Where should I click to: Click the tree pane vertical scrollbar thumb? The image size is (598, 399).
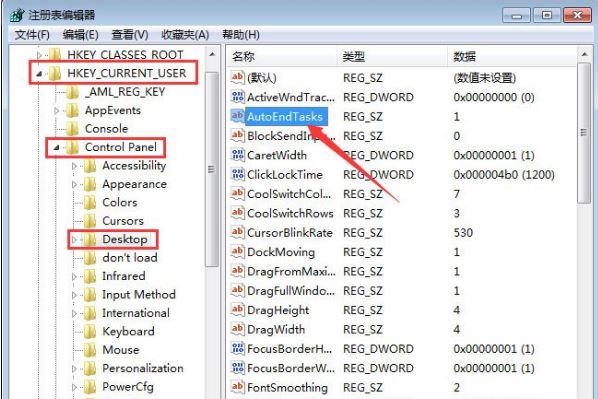tap(212, 169)
